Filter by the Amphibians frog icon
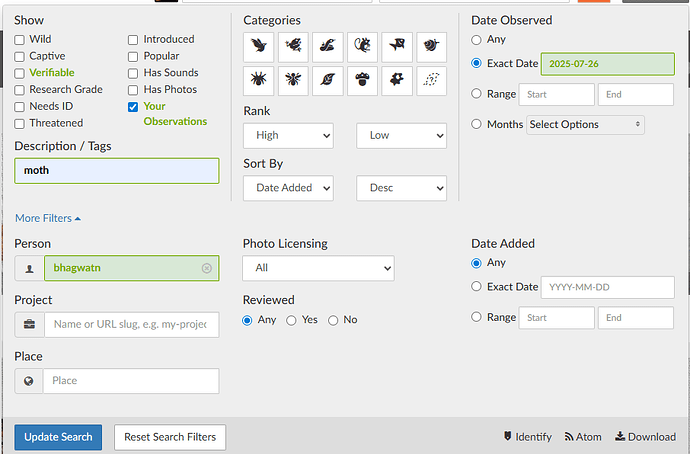This screenshot has height=454, width=690. click(293, 46)
